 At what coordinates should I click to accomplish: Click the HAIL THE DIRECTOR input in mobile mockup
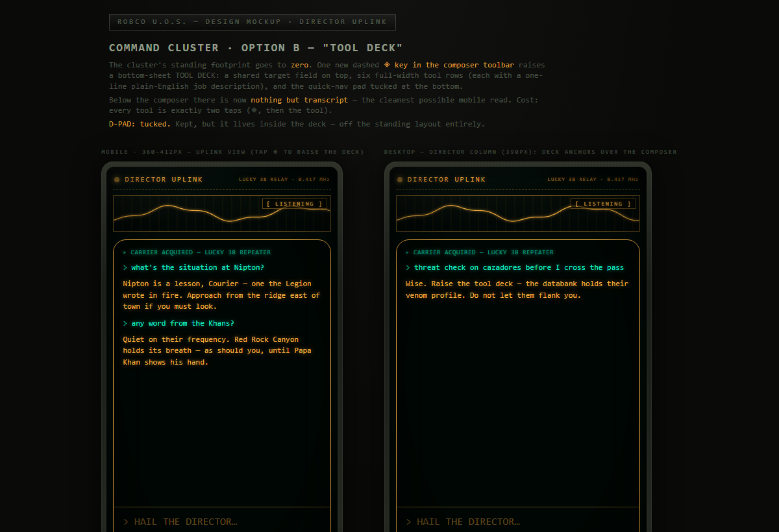[222, 522]
